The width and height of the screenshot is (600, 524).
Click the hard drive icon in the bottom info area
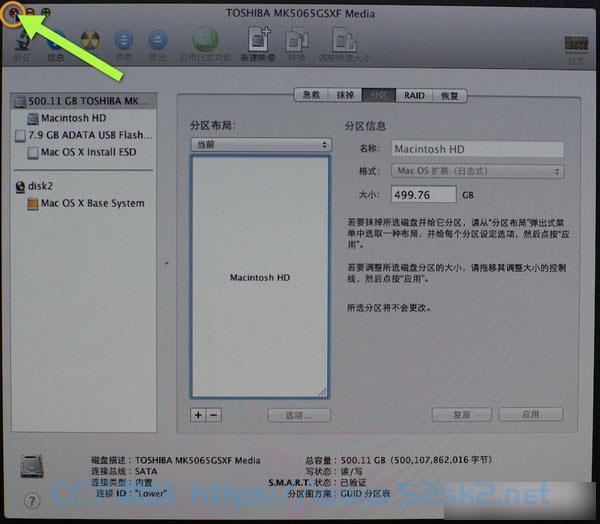(x=32, y=466)
